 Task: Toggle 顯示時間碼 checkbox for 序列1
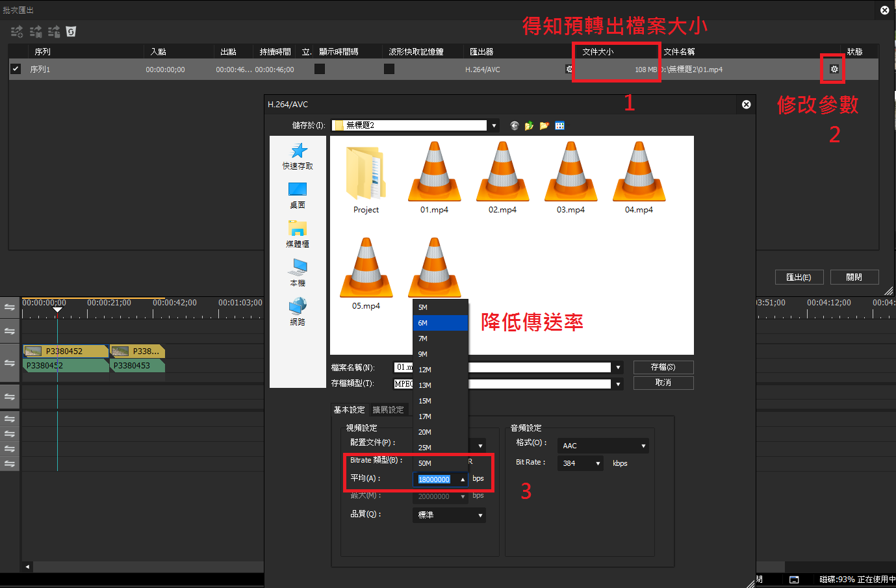tap(320, 69)
